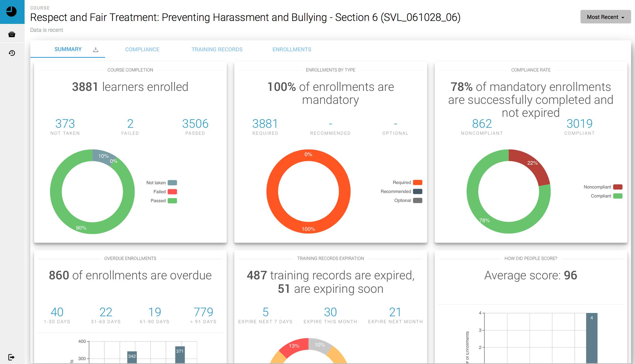Open the Most Recent dropdown
The image size is (635, 364).
coord(605,17)
